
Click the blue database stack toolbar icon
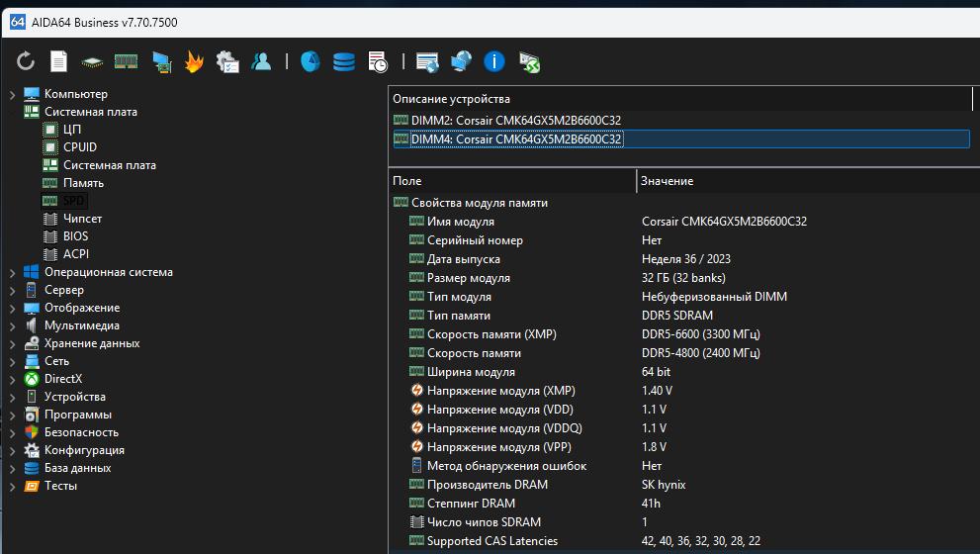click(344, 61)
